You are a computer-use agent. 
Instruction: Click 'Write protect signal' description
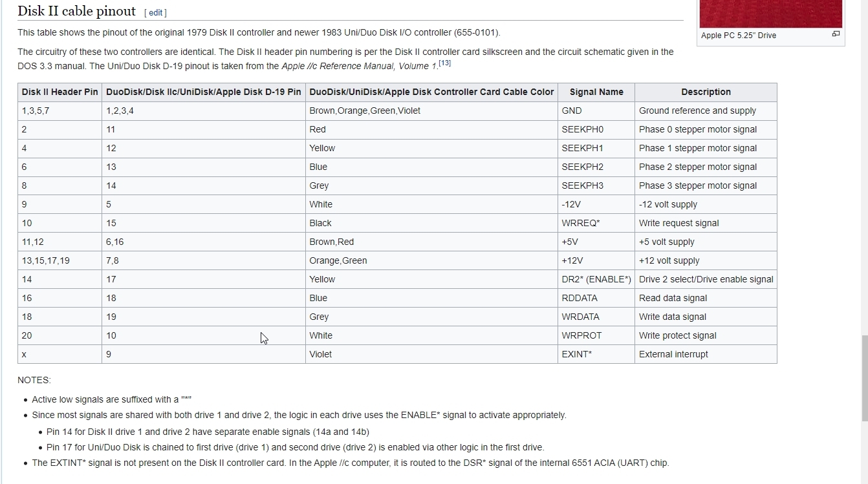pos(706,335)
